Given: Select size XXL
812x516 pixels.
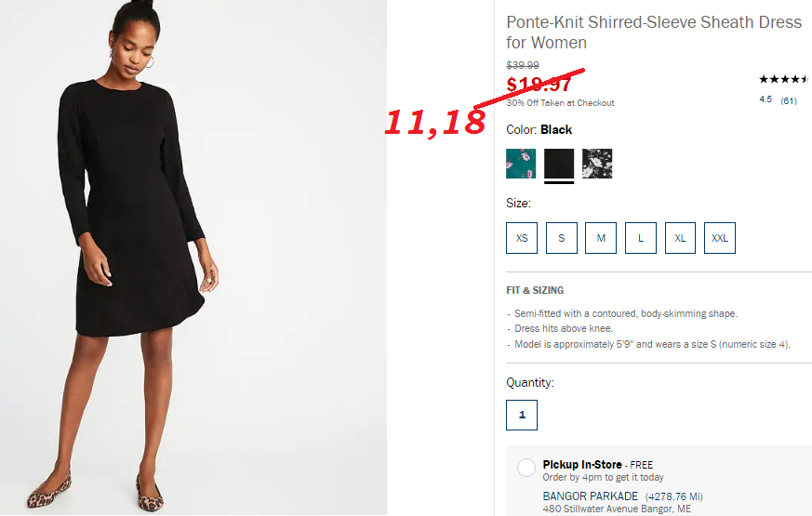Looking at the screenshot, I should click(720, 238).
